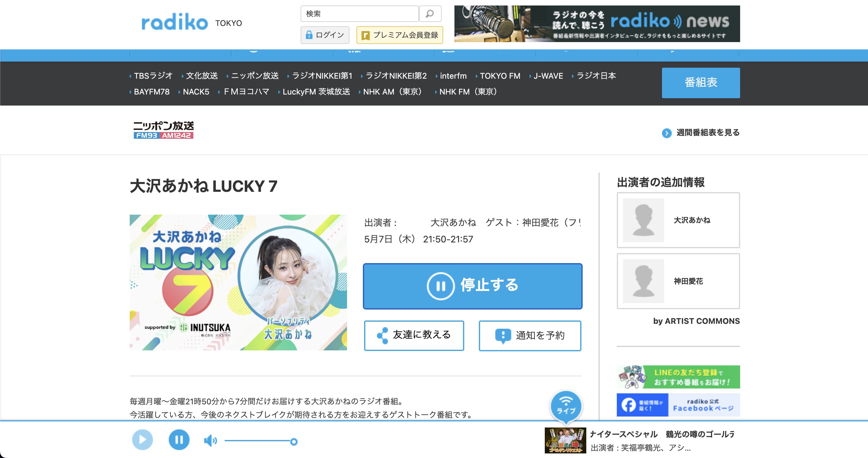The width and height of the screenshot is (868, 458).
Task: Click the プレミアム会員登録 button
Action: tap(400, 35)
